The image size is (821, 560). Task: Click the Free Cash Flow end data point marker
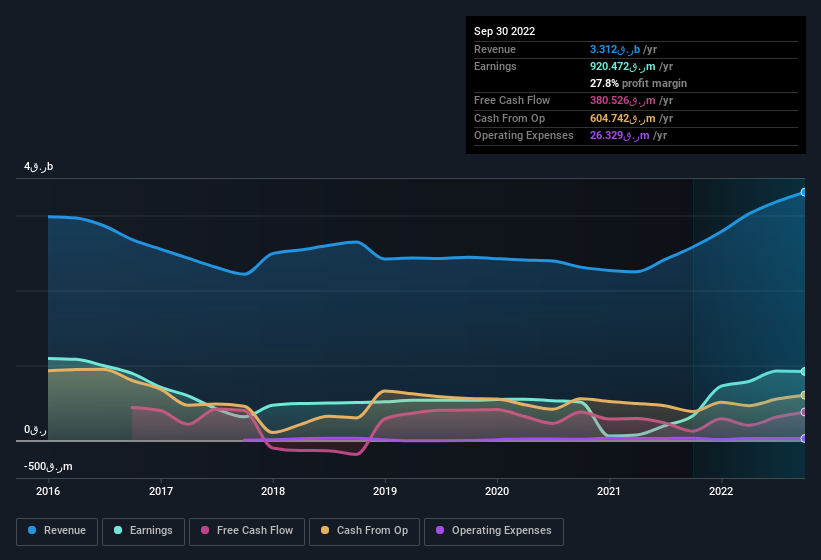click(x=803, y=412)
